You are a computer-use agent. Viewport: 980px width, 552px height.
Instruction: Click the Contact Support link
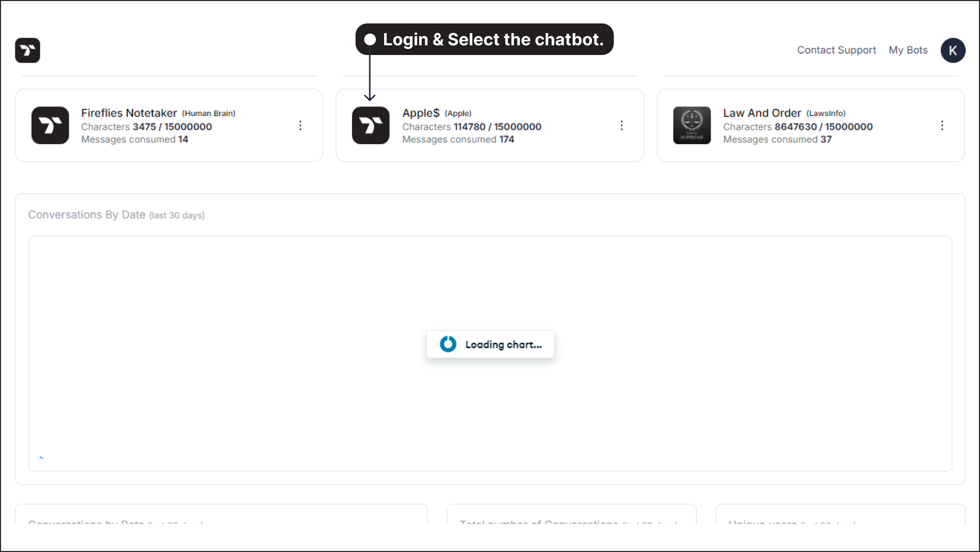click(x=836, y=50)
